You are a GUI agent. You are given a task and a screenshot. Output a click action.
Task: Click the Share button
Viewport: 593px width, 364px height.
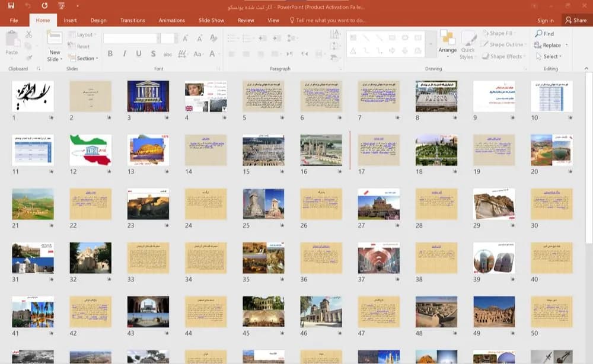[576, 20]
